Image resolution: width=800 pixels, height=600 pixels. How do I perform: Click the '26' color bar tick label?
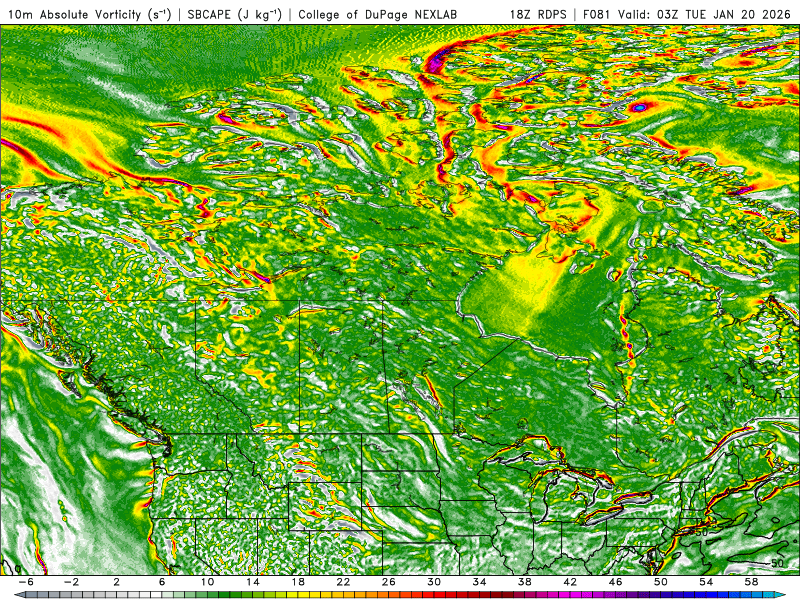388,582
